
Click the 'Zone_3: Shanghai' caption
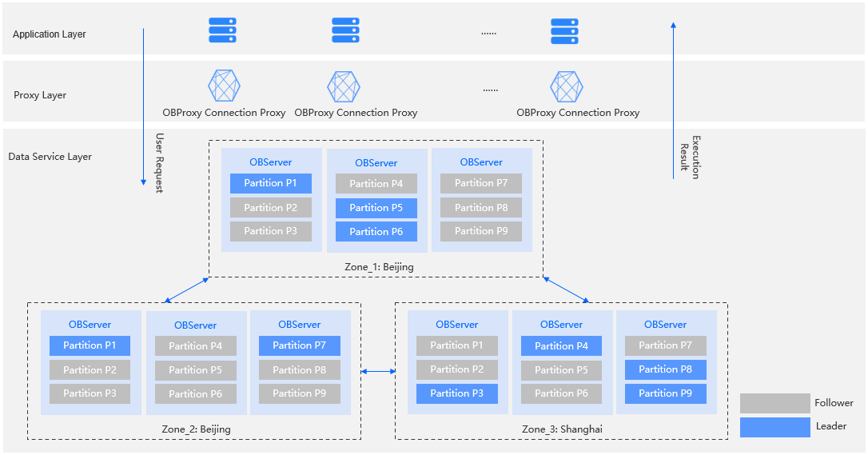pos(563,429)
